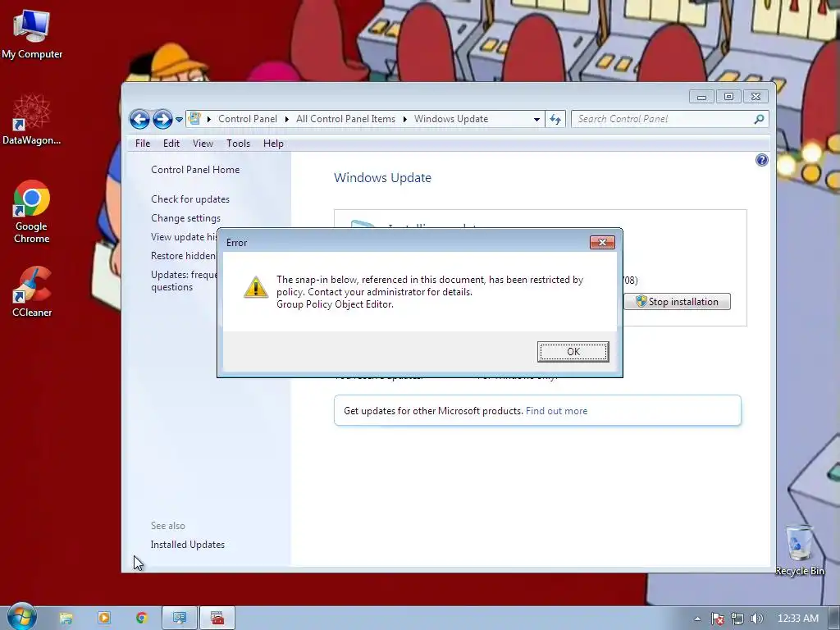
Task: Open the volume speaker tray icon
Action: pyautogui.click(x=756, y=619)
